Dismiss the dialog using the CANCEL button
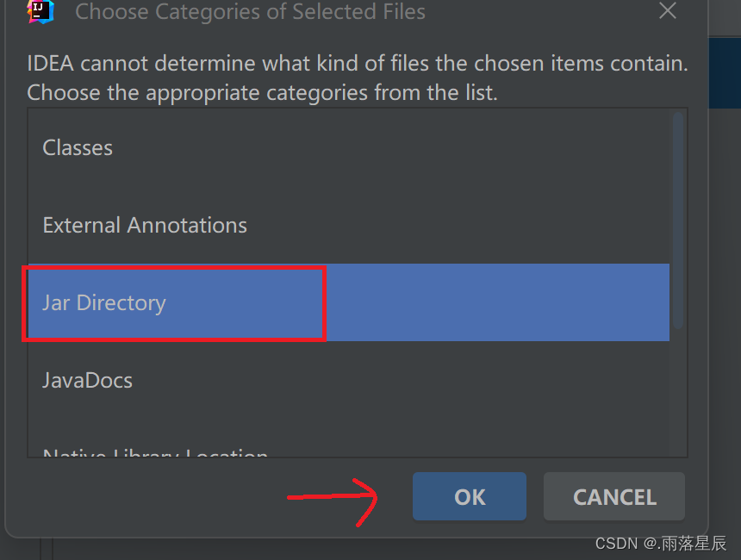 coord(613,496)
